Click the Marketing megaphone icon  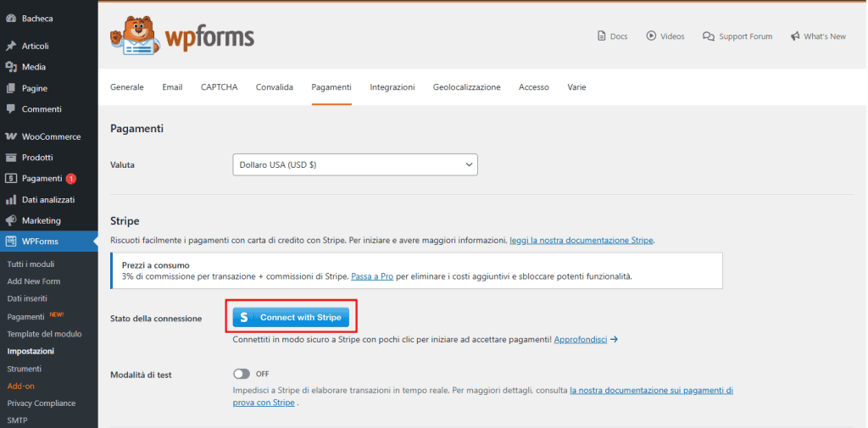[x=10, y=220]
